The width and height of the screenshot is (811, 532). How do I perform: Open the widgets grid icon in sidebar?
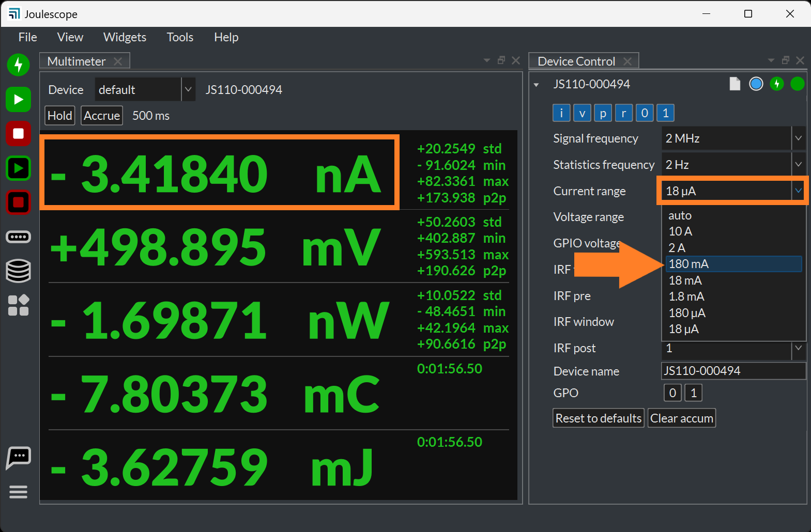19,305
